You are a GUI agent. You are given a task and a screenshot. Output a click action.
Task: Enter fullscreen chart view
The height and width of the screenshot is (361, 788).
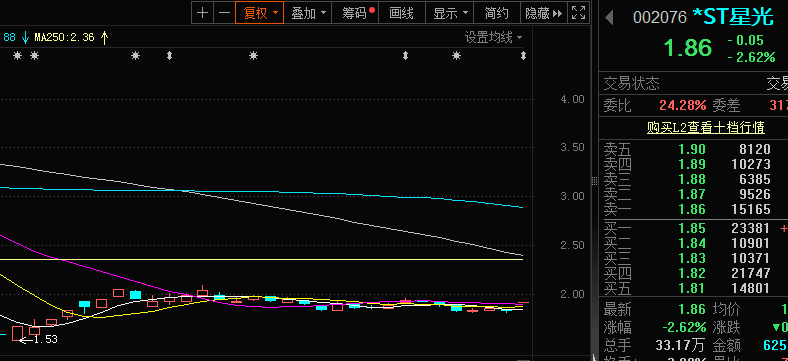click(578, 13)
